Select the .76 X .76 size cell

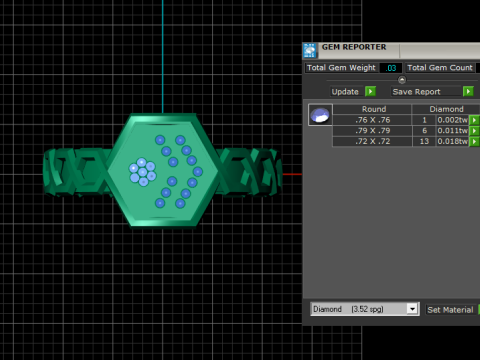pyautogui.click(x=372, y=120)
